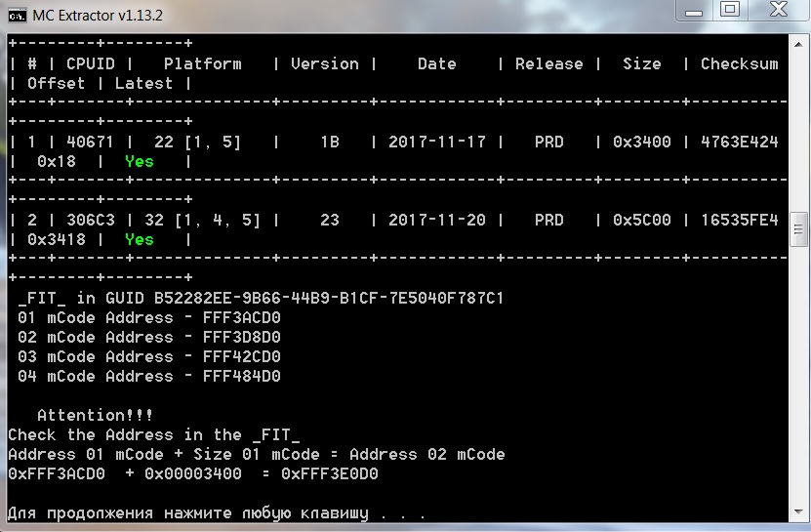
Task: Click the vertical scrollbar thumb
Action: point(798,229)
